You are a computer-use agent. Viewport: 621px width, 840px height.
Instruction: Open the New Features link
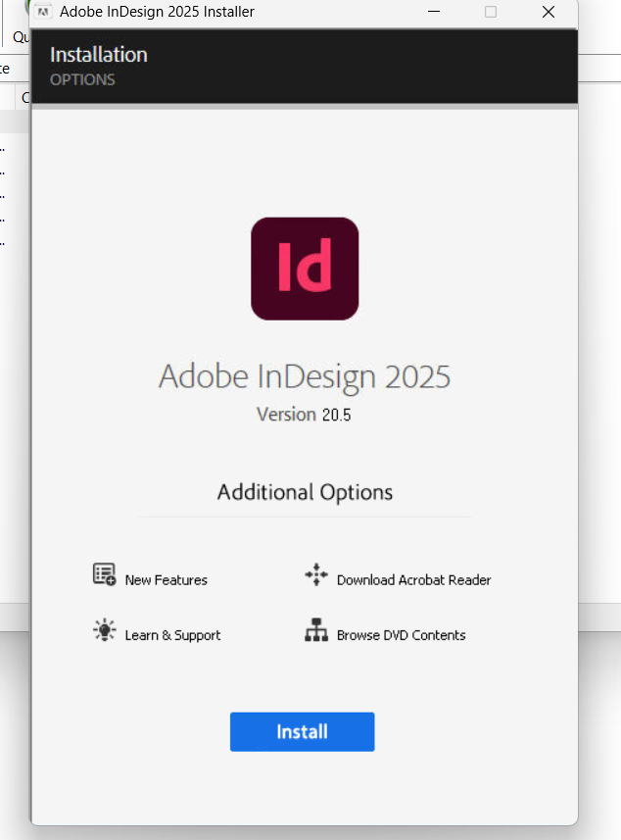coord(166,580)
